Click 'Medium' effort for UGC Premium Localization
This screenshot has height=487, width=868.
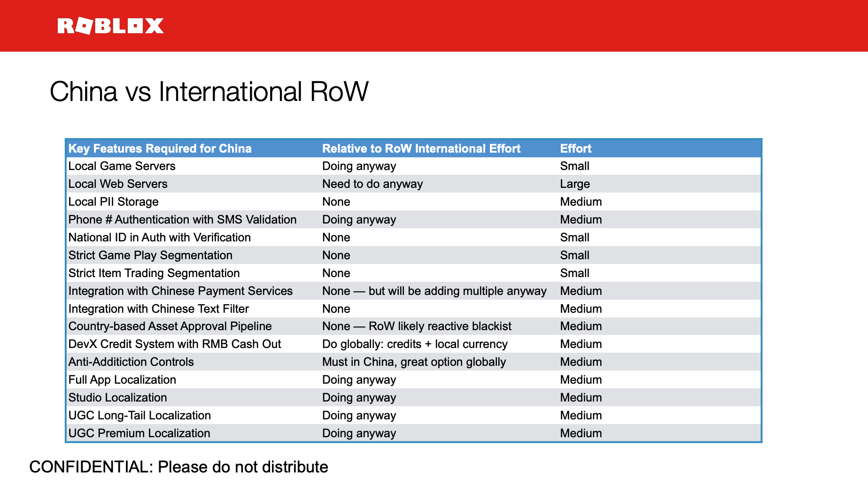coord(581,433)
